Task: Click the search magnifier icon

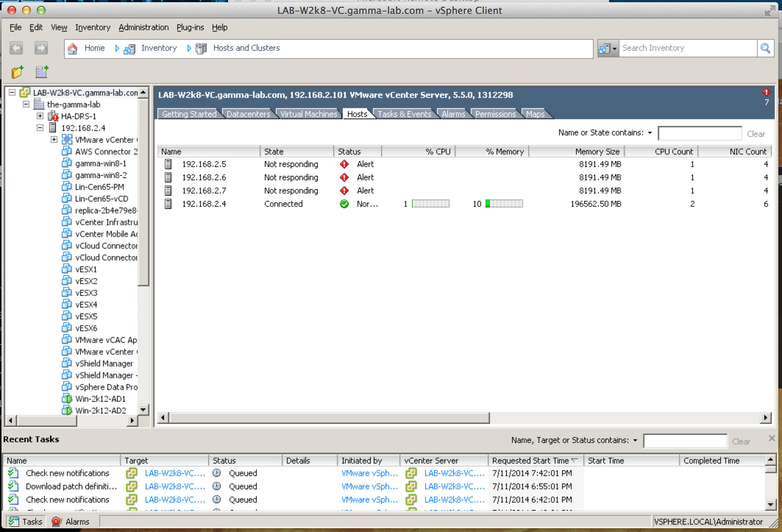Action: click(x=765, y=48)
